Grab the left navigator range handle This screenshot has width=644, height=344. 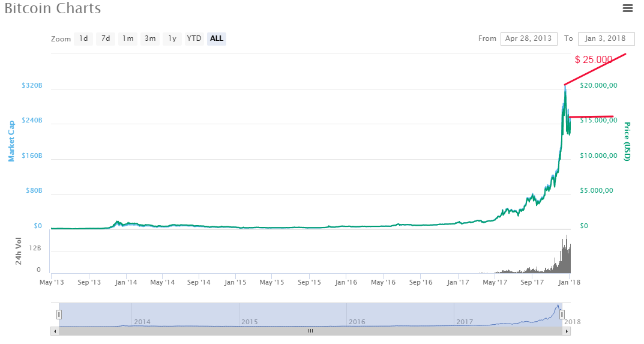[x=59, y=315]
